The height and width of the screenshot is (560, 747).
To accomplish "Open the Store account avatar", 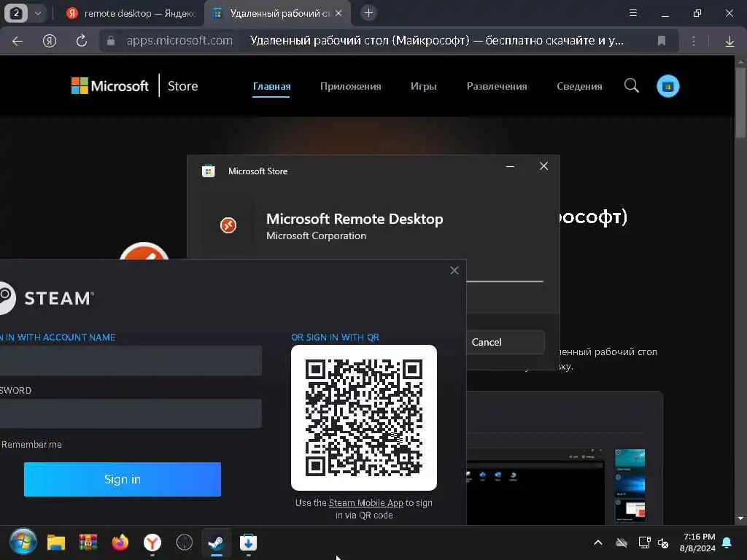I will pyautogui.click(x=668, y=86).
